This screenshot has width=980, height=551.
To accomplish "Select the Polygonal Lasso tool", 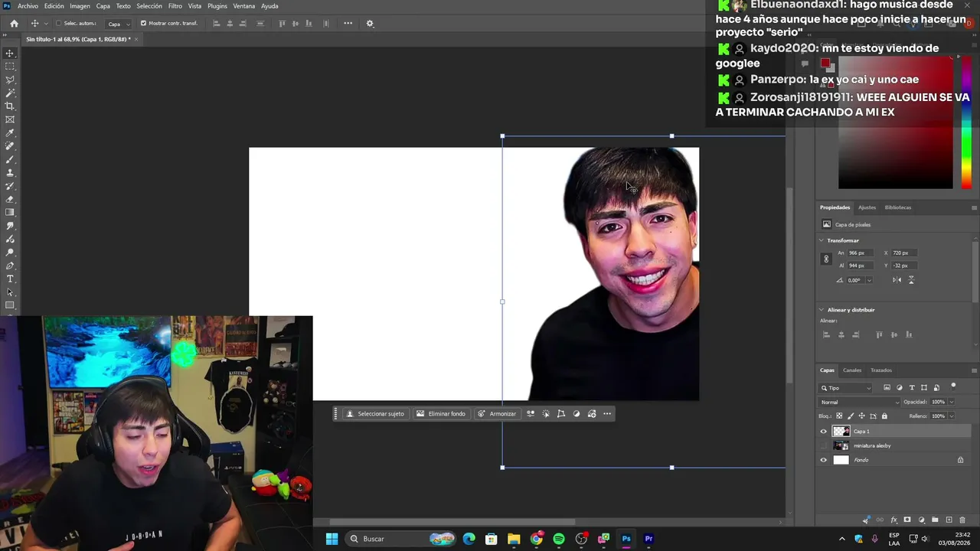I will (10, 80).
